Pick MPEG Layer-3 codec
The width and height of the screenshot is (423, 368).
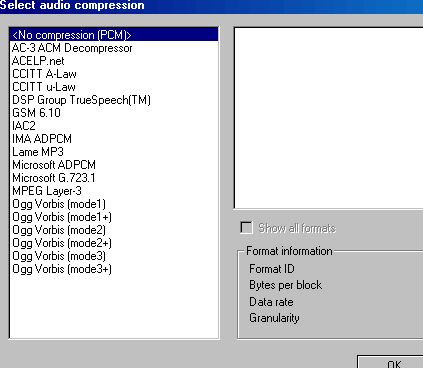114,191
